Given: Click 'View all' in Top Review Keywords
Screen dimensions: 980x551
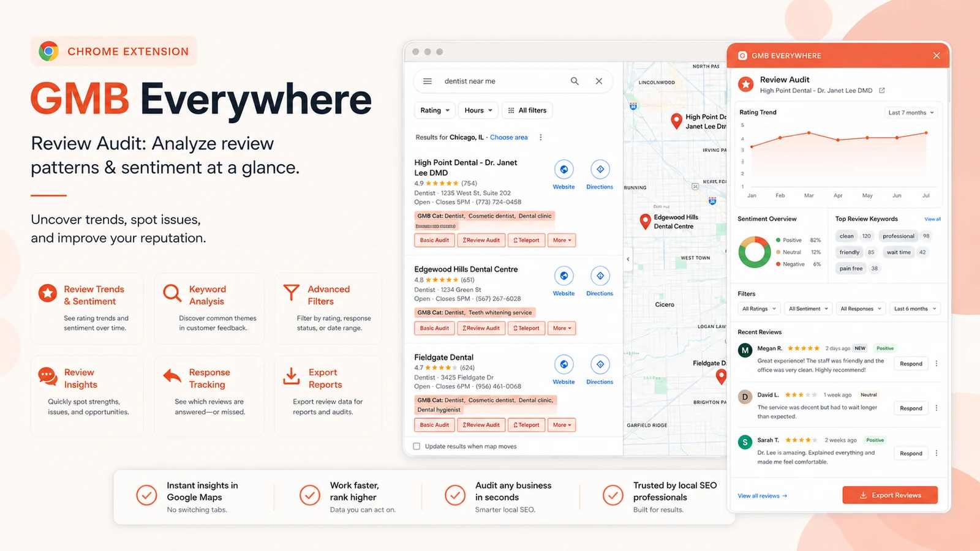Looking at the screenshot, I should [933, 219].
